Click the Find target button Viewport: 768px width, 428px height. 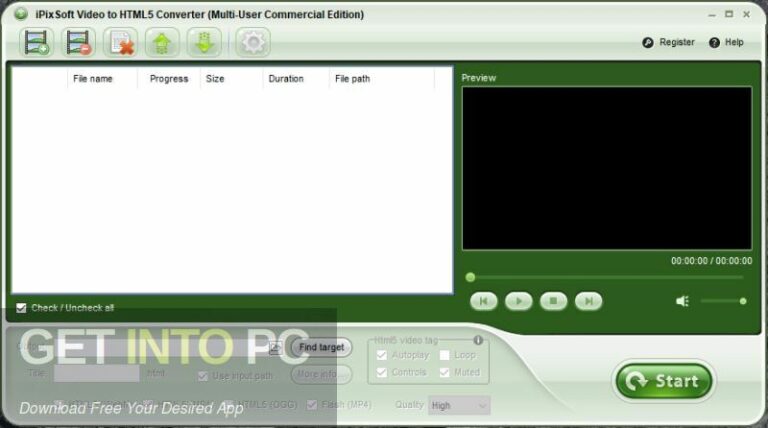321,347
